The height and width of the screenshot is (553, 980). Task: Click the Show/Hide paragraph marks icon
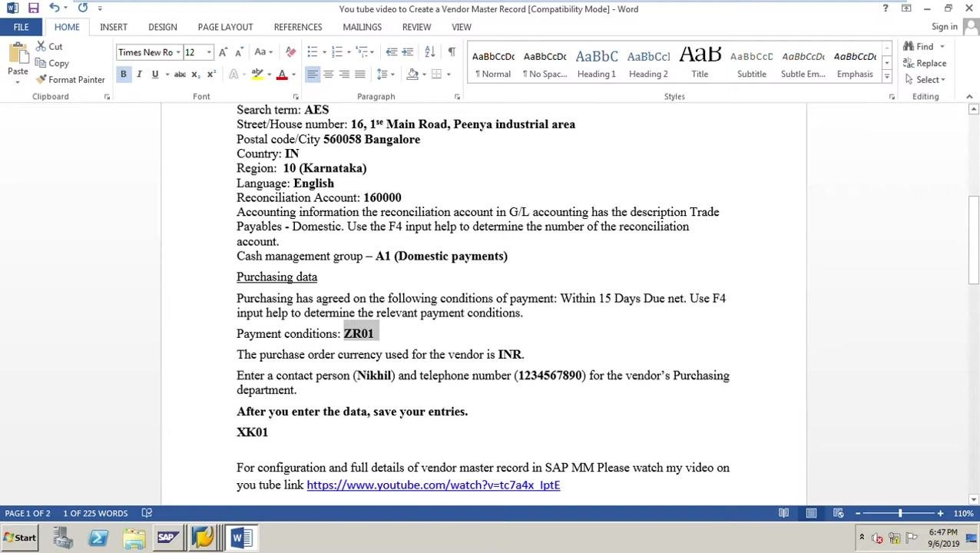click(452, 51)
